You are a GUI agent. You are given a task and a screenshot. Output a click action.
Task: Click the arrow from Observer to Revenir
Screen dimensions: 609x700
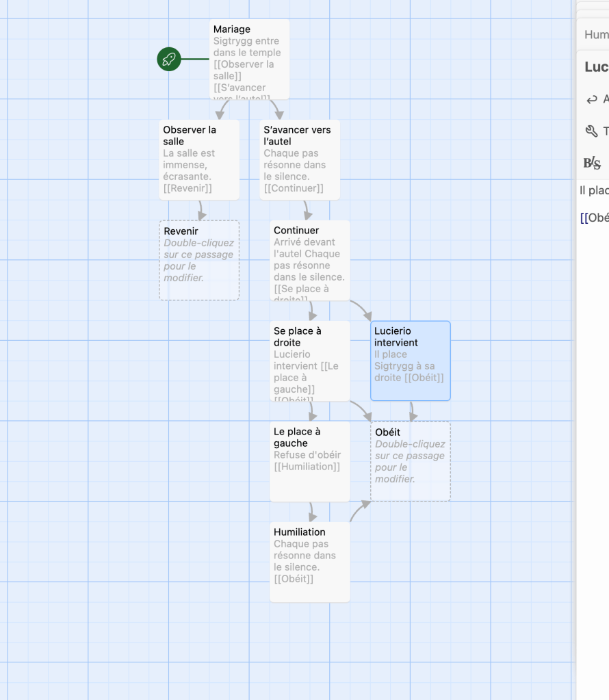click(x=200, y=210)
